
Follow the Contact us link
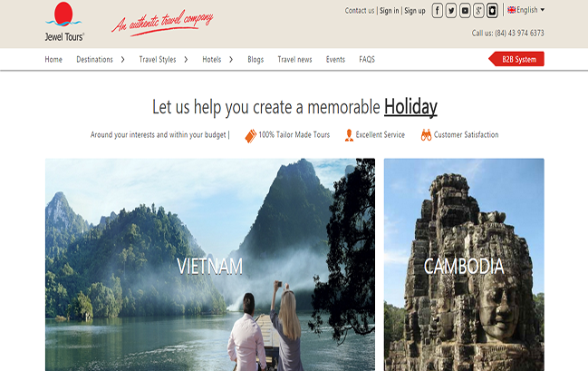coord(360,11)
